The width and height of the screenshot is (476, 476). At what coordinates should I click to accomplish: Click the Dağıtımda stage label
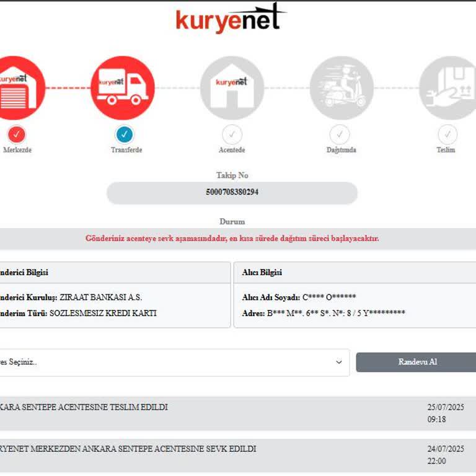coord(342,150)
